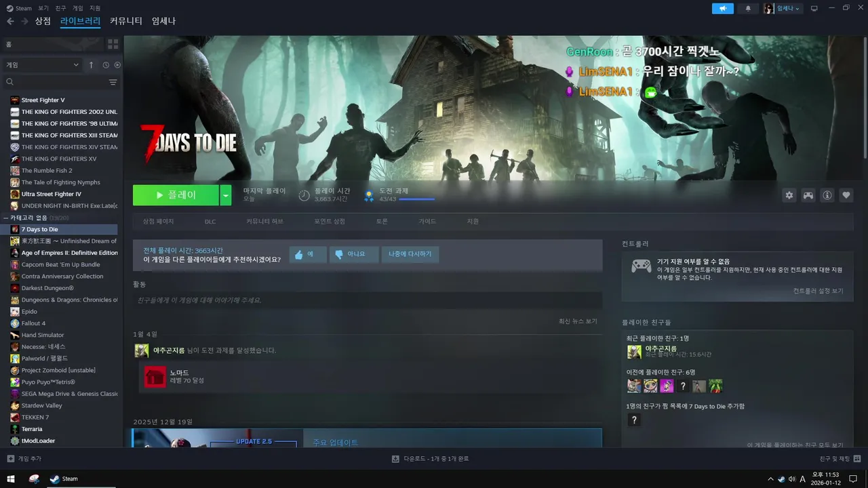Open the 지원 menu in menu bar
The height and width of the screenshot is (488, 868).
pos(95,8)
